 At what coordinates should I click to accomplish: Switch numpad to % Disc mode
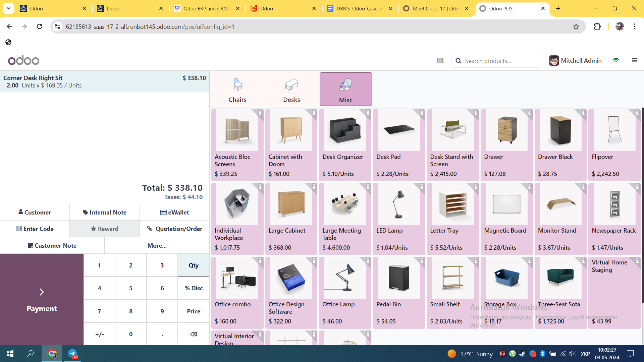(194, 288)
